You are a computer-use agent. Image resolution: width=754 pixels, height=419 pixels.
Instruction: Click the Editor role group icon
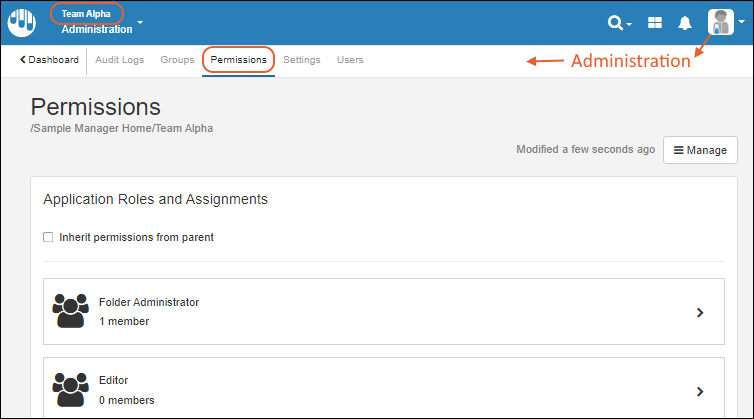pos(70,390)
